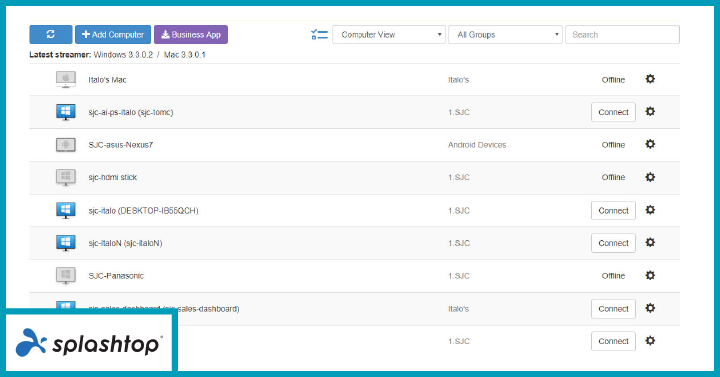720x377 pixels.
Task: Connect to sjc-italoN (sjc-italoN)
Action: click(x=613, y=243)
